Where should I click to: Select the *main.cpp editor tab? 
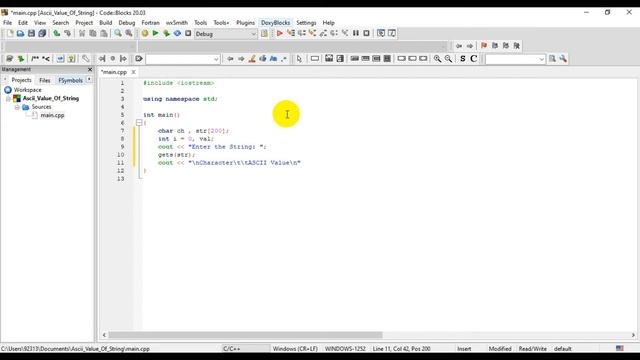click(x=114, y=72)
